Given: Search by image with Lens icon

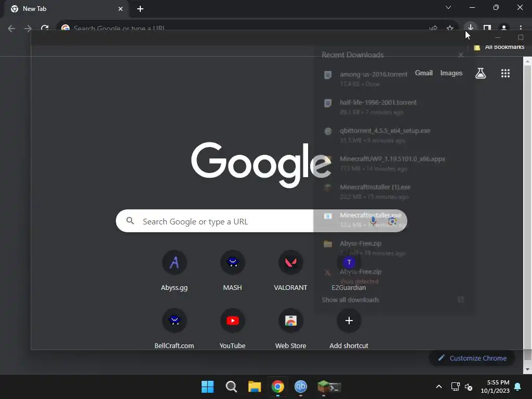Looking at the screenshot, I should (x=392, y=221).
